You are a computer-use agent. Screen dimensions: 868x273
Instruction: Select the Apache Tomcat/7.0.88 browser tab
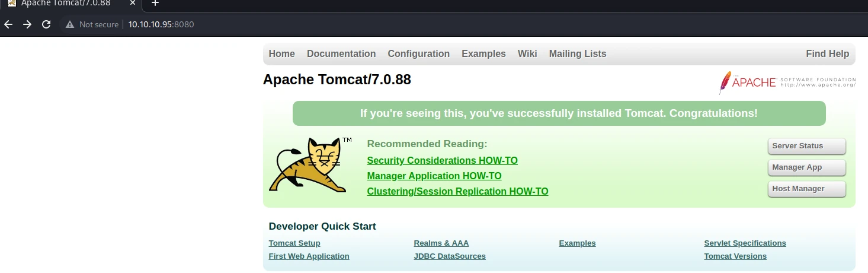pos(71,4)
